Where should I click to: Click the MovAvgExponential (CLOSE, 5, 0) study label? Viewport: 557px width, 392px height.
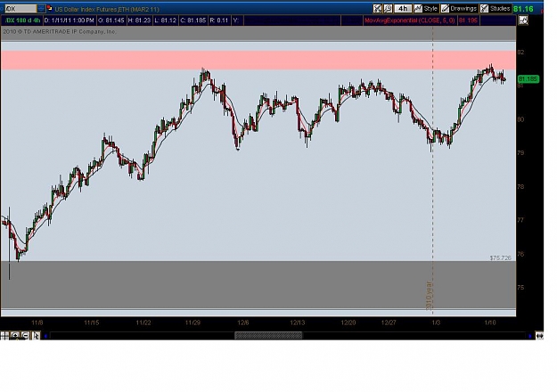coord(410,20)
